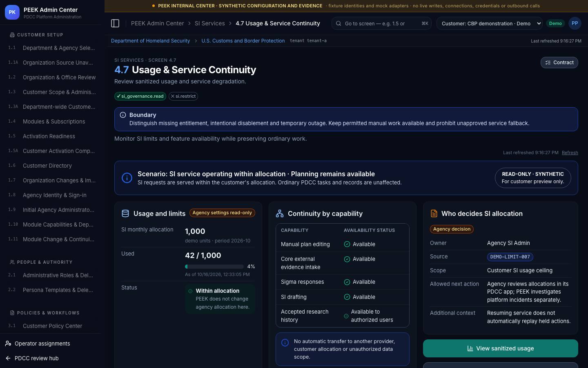
Task: Click the PDCC review hub back arrow
Action: (x=8, y=358)
